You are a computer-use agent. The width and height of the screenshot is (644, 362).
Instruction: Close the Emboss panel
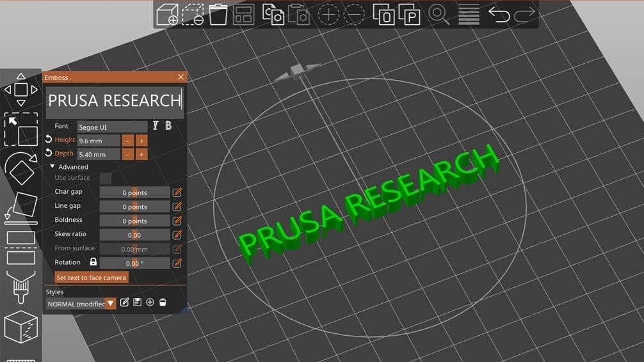click(181, 77)
